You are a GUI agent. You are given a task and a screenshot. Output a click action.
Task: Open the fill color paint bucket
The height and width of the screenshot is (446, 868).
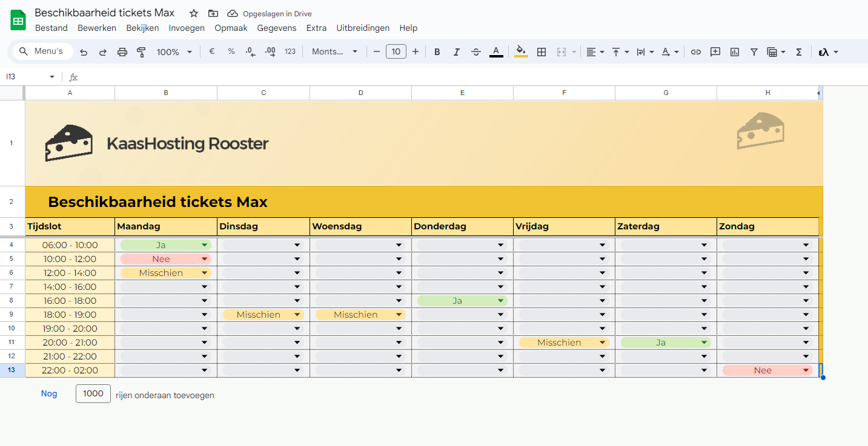point(521,52)
